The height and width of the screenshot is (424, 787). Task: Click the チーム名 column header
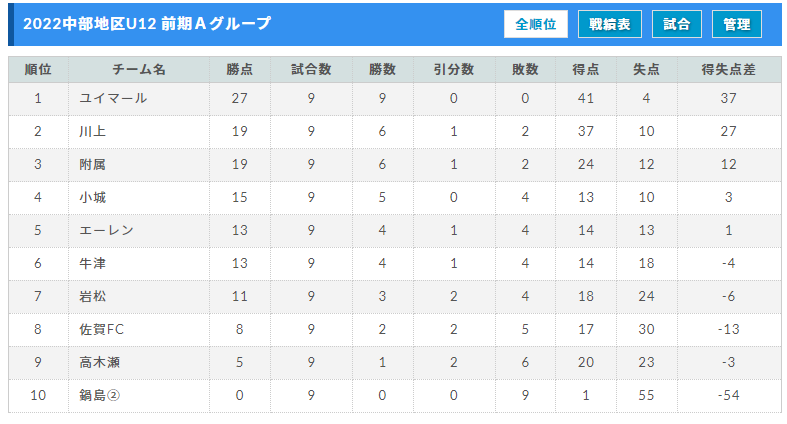pyautogui.click(x=139, y=69)
